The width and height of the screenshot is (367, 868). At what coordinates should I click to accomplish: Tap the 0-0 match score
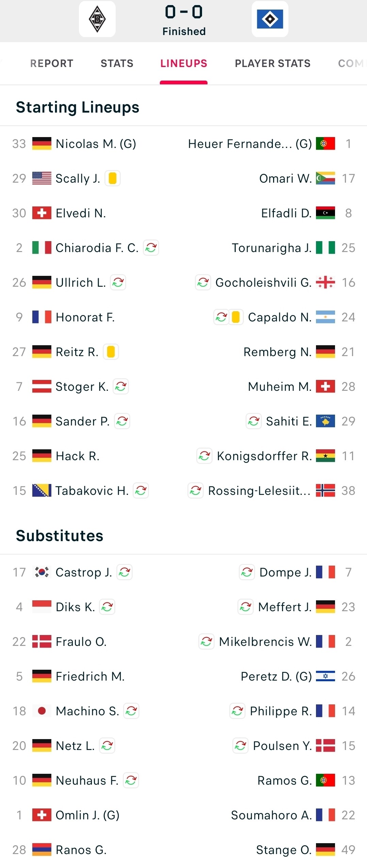click(x=184, y=12)
